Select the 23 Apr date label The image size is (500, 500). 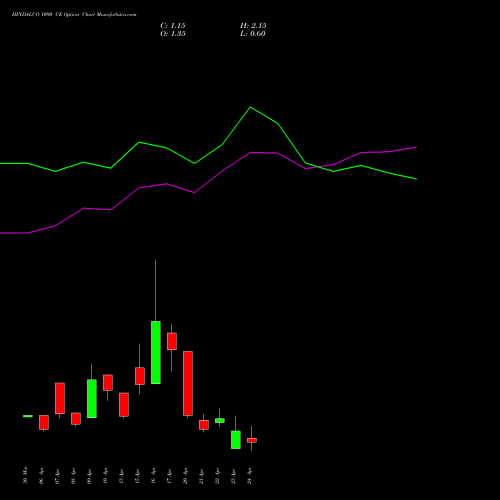[233, 476]
